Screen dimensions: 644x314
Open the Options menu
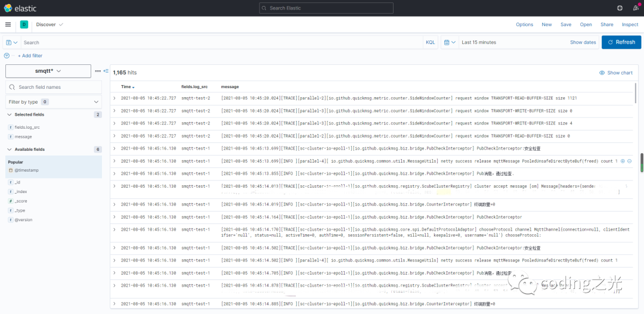click(525, 24)
